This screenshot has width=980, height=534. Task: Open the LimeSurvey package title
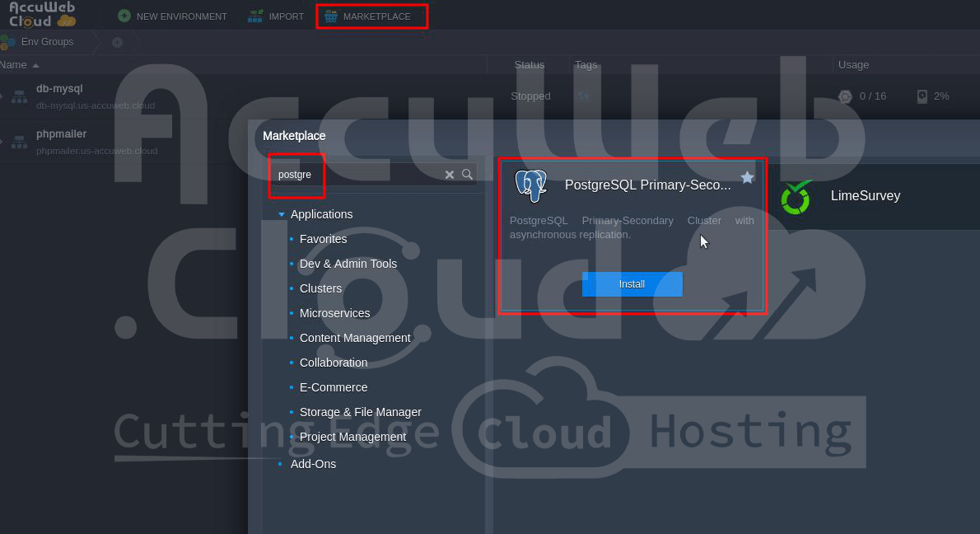tap(865, 195)
